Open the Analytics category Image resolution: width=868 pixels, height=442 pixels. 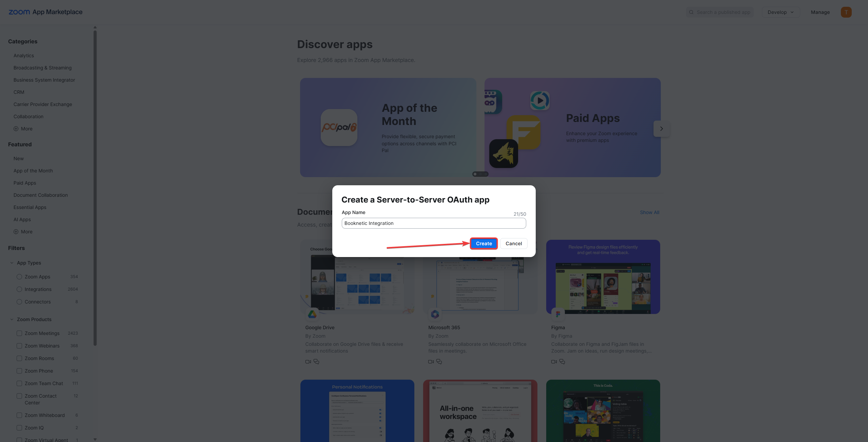tap(24, 56)
